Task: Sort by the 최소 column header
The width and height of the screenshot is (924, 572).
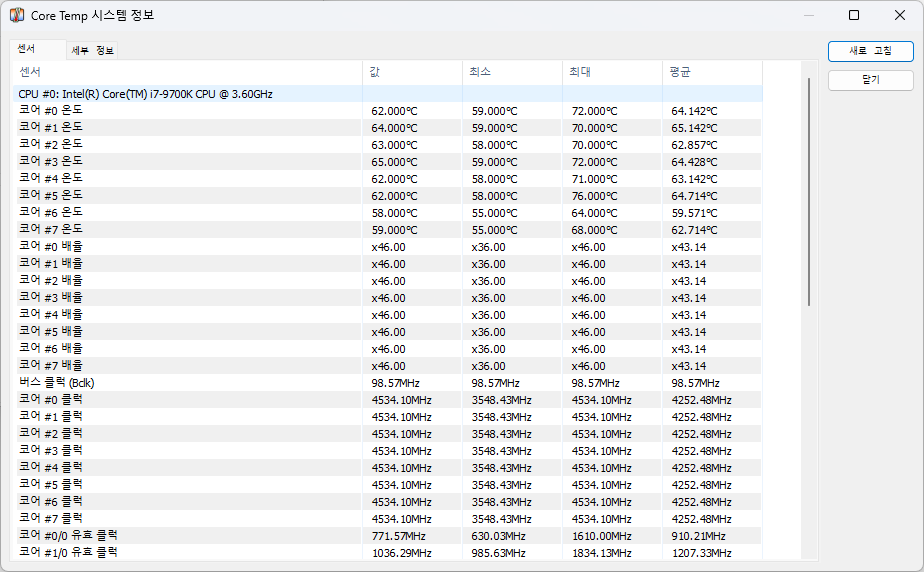Action: click(513, 72)
